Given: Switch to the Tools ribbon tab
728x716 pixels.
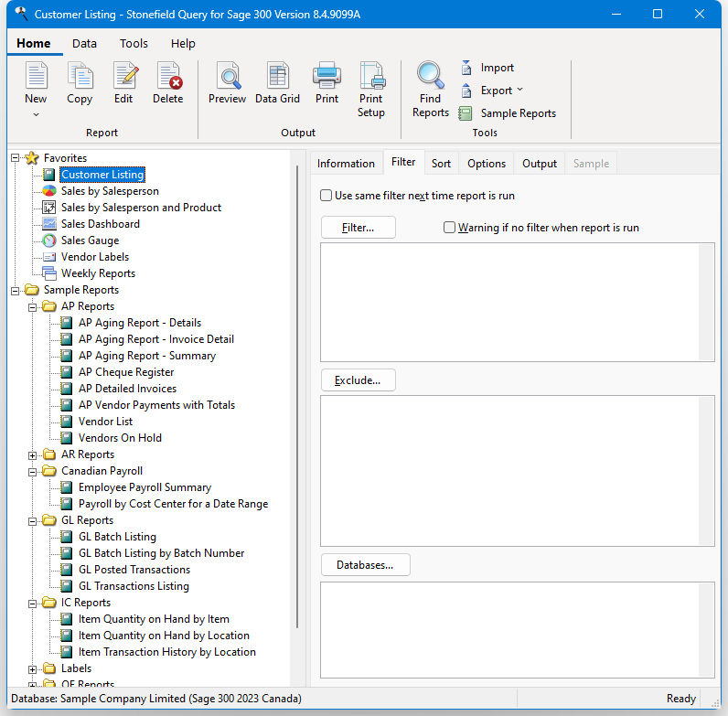Looking at the screenshot, I should click(134, 44).
